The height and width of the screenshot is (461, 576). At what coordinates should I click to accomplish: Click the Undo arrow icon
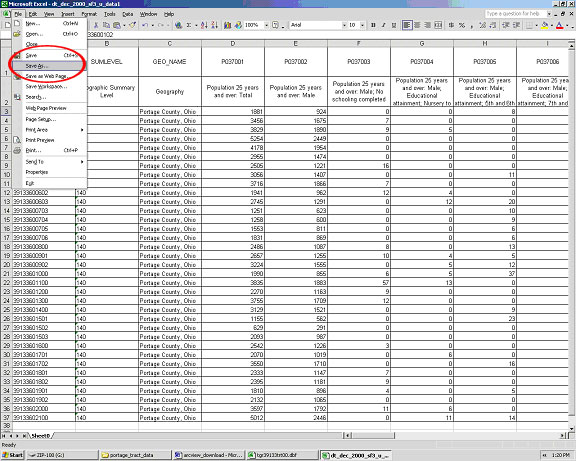click(x=145, y=25)
